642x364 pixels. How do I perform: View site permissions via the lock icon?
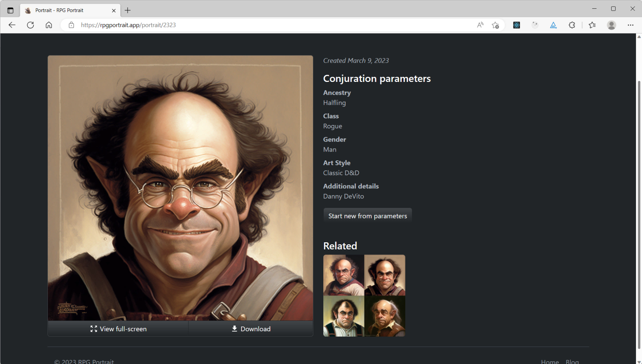click(x=71, y=25)
